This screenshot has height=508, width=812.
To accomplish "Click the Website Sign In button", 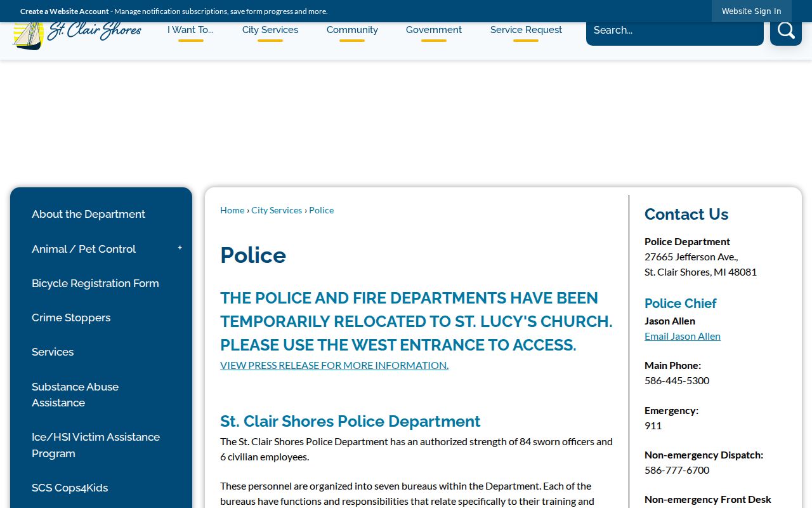I will coord(752,11).
